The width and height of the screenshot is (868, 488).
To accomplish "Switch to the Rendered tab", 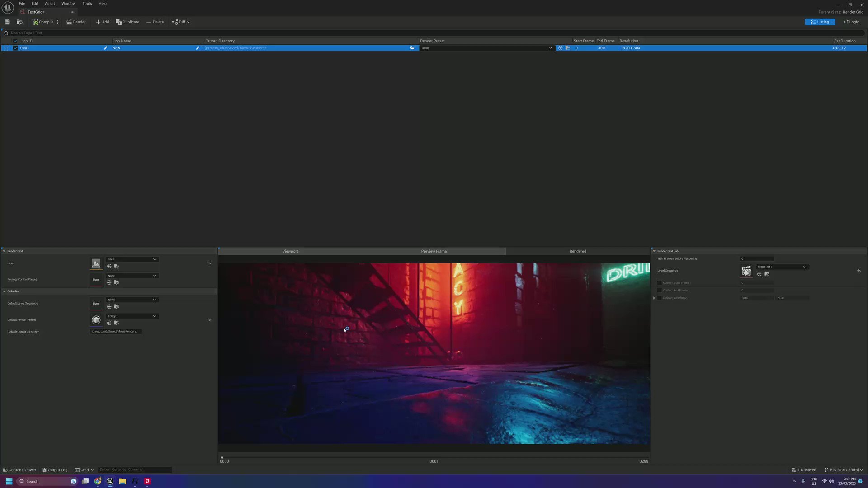I will [x=578, y=251].
